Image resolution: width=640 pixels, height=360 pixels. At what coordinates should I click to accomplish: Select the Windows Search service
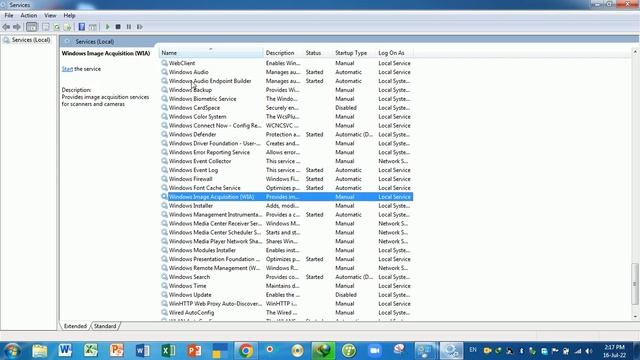286,277
